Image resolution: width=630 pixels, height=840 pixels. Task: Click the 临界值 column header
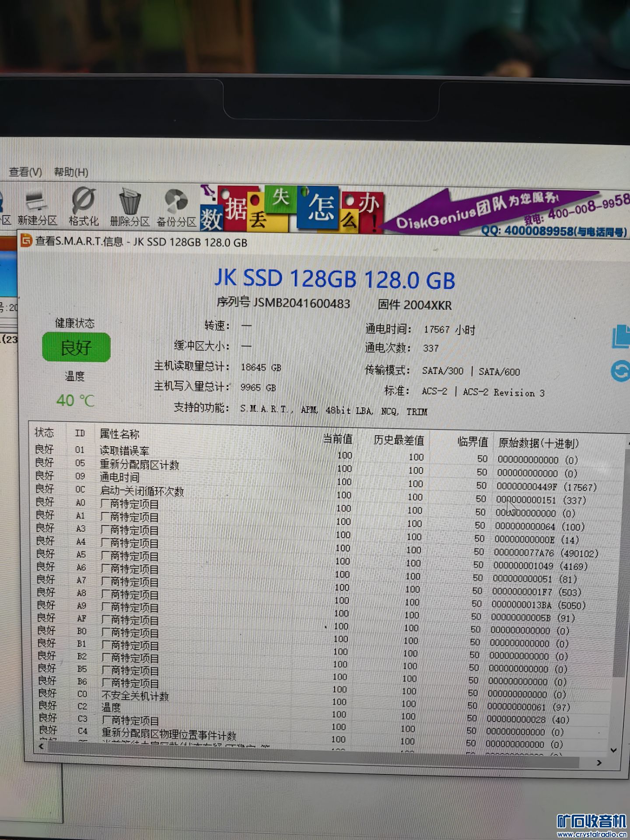pyautogui.click(x=472, y=442)
